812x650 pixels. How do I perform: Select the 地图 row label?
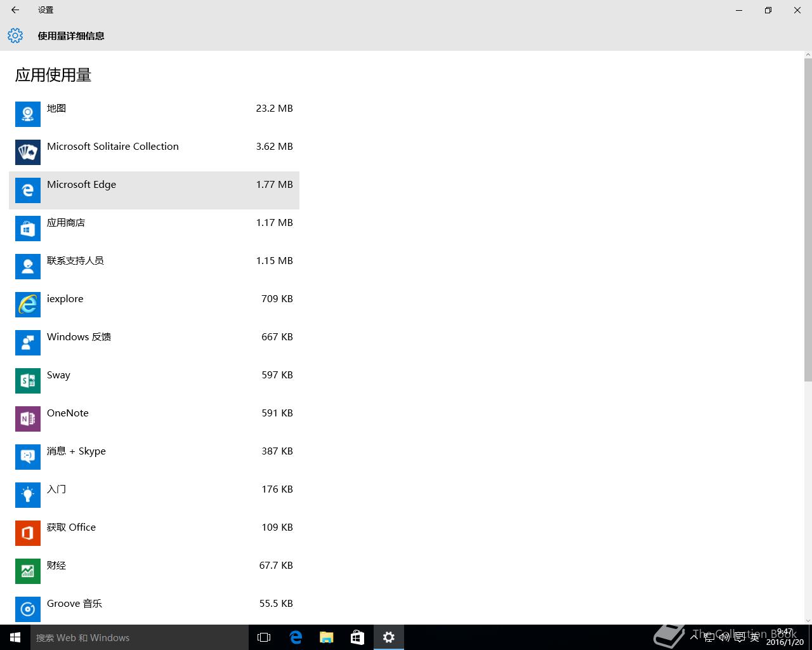coord(56,109)
